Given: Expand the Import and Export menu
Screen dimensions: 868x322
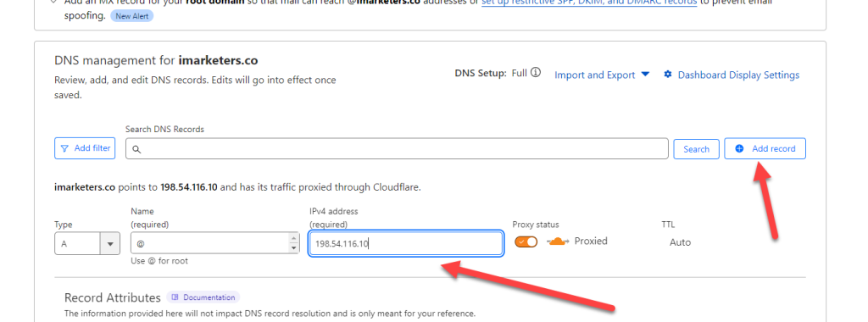Looking at the screenshot, I should (602, 75).
